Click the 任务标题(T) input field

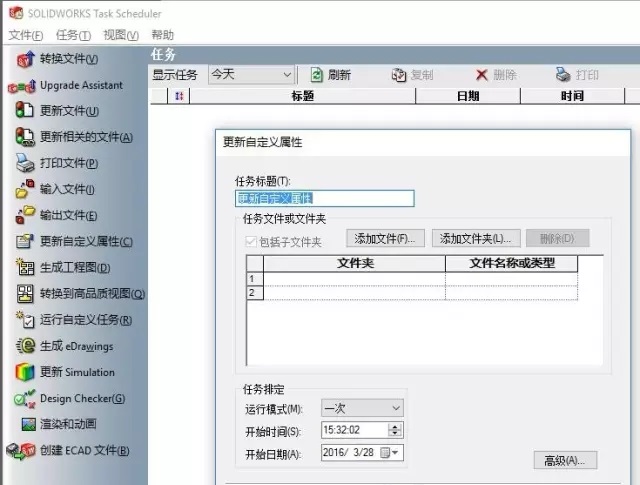pyautogui.click(x=325, y=198)
